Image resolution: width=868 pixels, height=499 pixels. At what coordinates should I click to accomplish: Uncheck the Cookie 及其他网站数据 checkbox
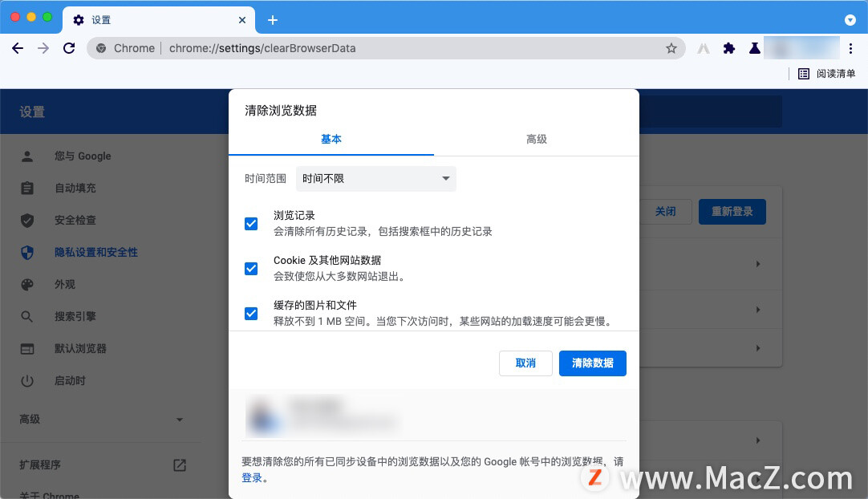(251, 269)
